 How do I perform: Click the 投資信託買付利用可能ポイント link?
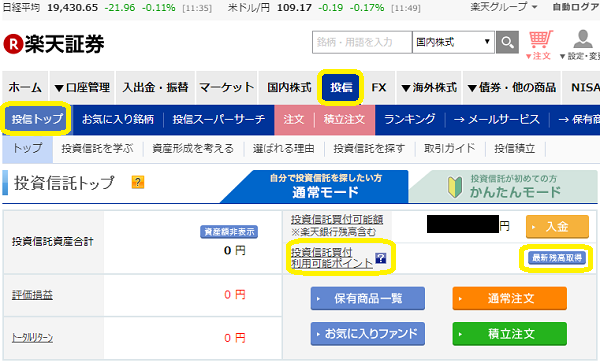pyautogui.click(x=331, y=258)
